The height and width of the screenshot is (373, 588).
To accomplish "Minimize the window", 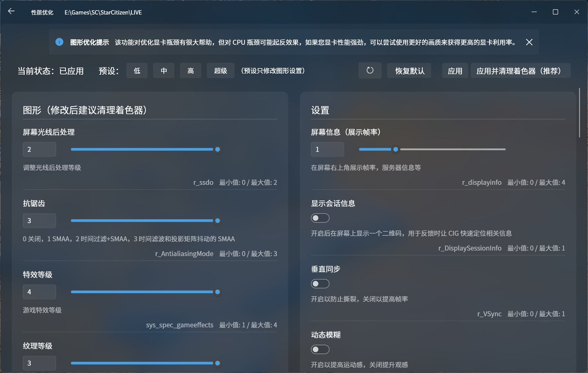I will click(534, 12).
